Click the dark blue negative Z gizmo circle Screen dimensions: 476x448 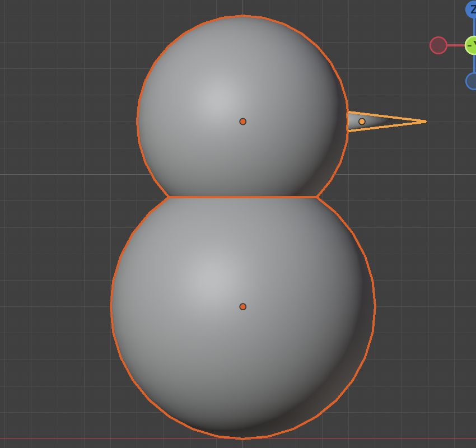click(471, 81)
